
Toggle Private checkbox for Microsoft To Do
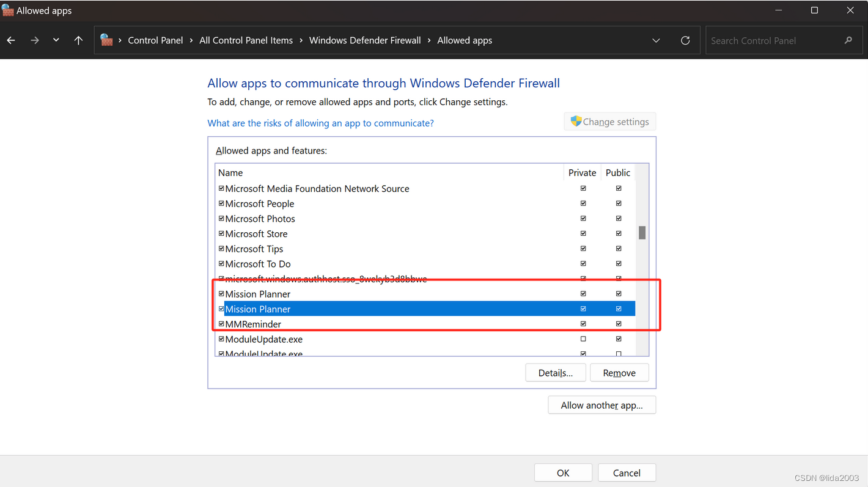pos(583,263)
